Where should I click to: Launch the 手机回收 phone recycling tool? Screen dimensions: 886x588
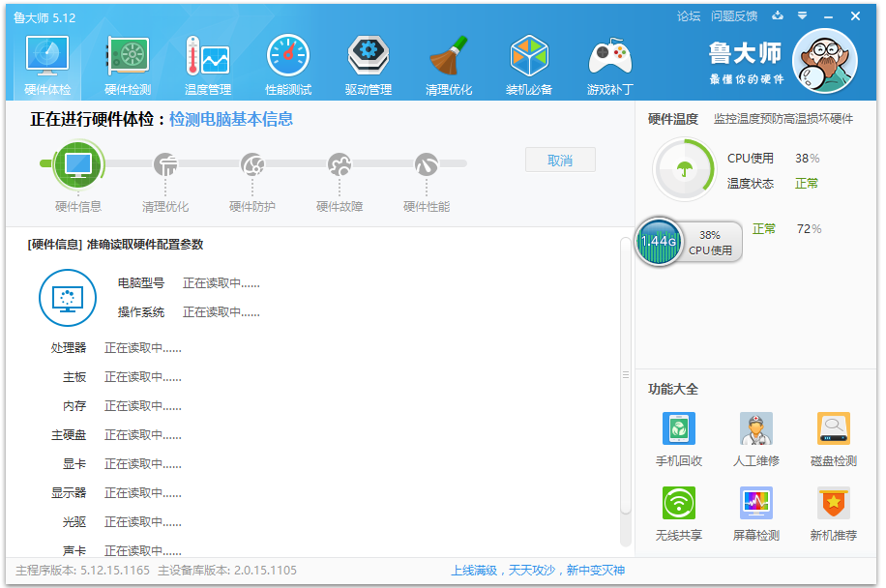point(679,439)
